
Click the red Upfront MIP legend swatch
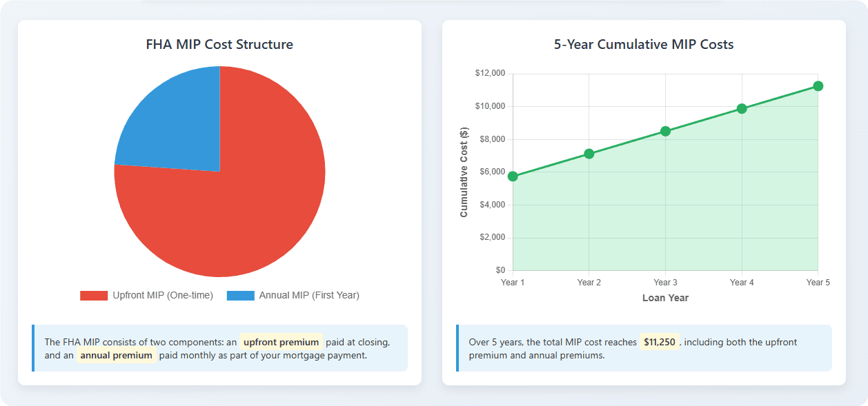[94, 296]
